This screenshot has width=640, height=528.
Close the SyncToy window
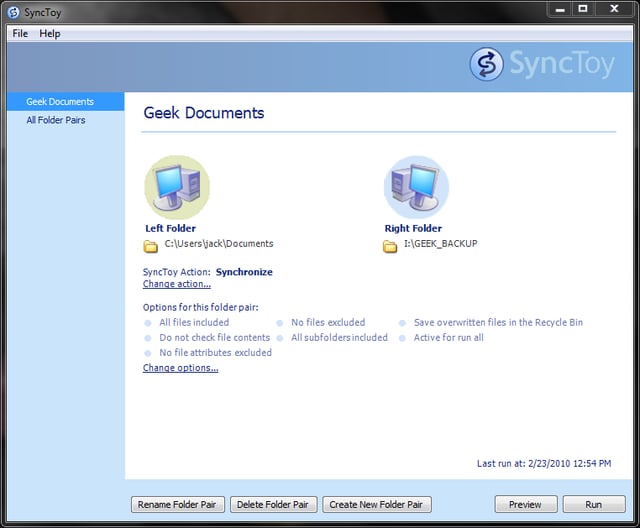click(x=614, y=9)
